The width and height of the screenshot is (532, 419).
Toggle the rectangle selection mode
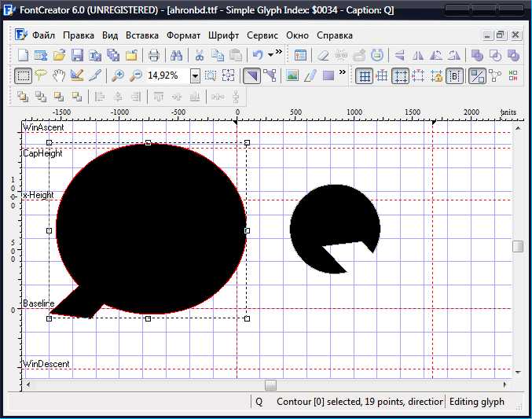point(23,75)
